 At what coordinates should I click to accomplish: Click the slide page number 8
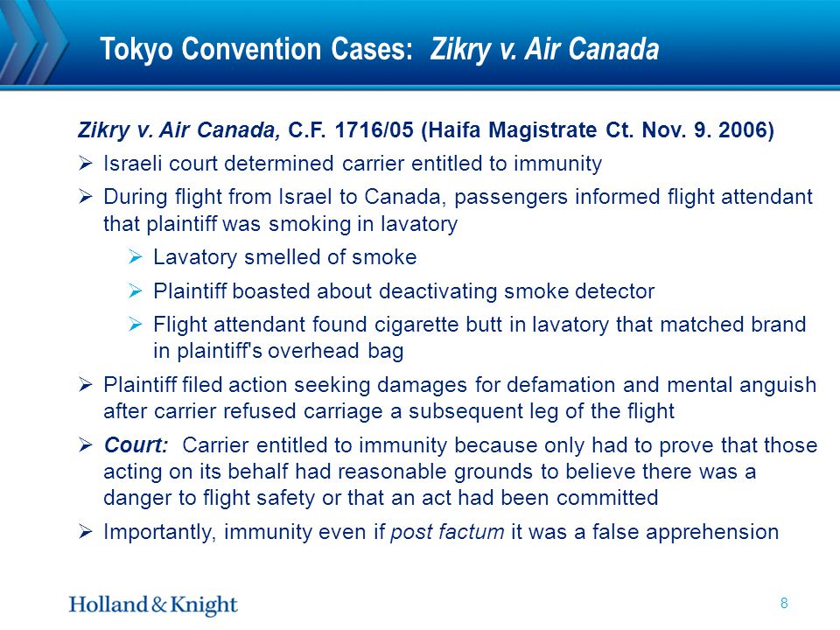(784, 604)
